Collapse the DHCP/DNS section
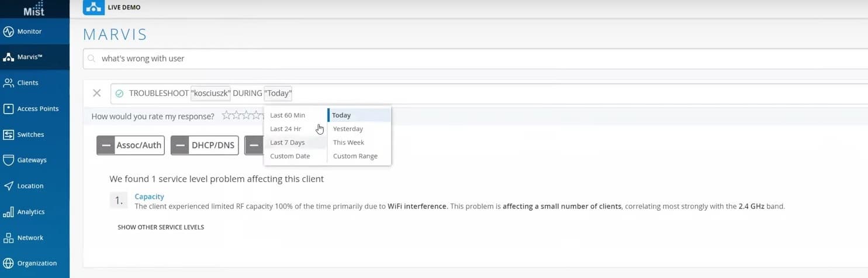The width and height of the screenshot is (868, 278). (x=179, y=145)
